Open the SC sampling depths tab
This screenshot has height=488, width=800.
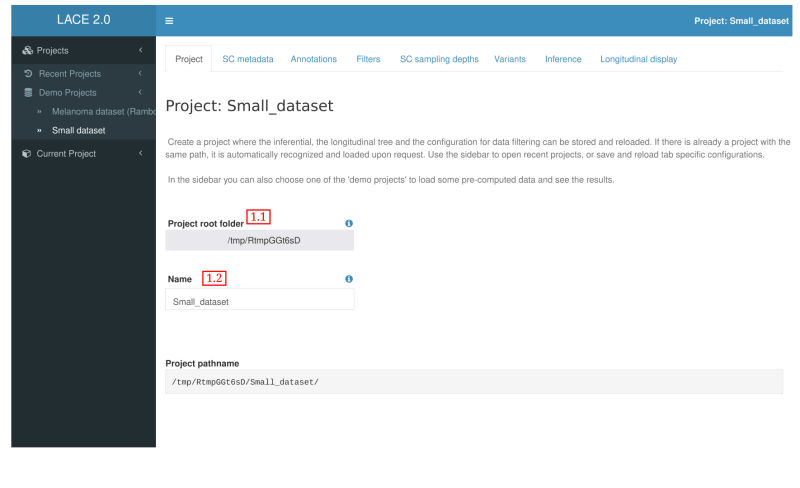coord(439,59)
